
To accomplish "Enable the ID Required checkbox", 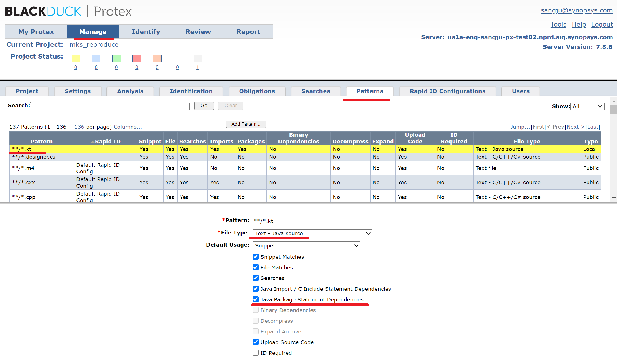I will click(255, 352).
